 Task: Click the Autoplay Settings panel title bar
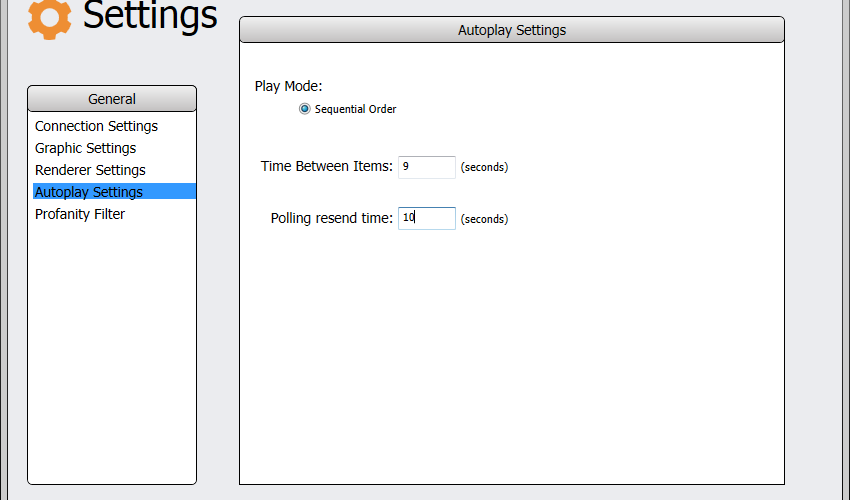click(x=512, y=30)
